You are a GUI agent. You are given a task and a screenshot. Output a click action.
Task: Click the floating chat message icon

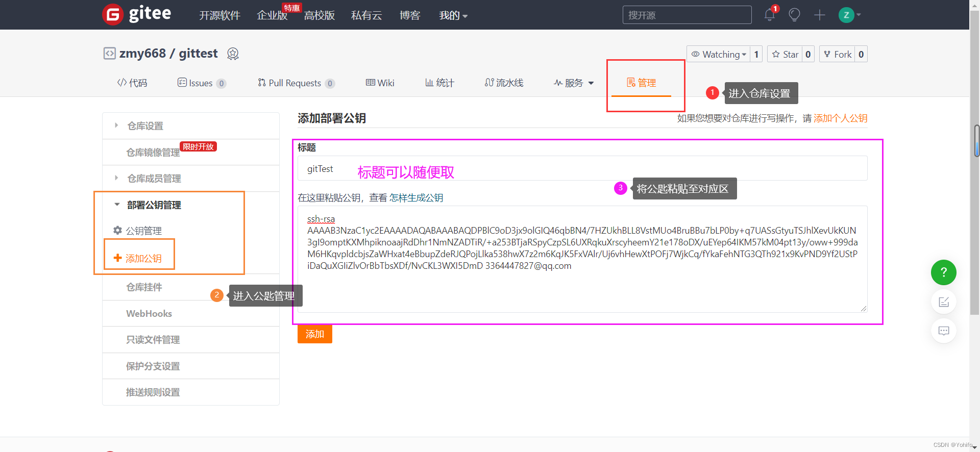tap(943, 331)
